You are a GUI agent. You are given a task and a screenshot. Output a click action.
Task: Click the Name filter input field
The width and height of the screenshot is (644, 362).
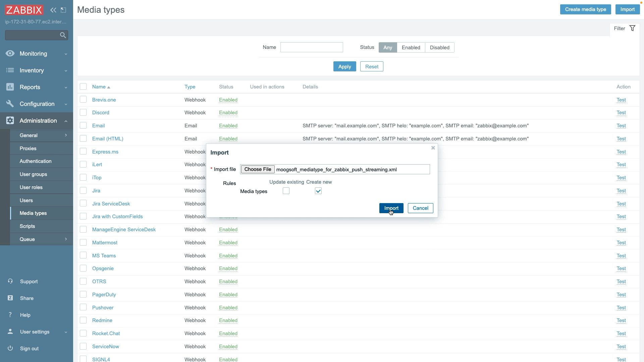pyautogui.click(x=312, y=47)
